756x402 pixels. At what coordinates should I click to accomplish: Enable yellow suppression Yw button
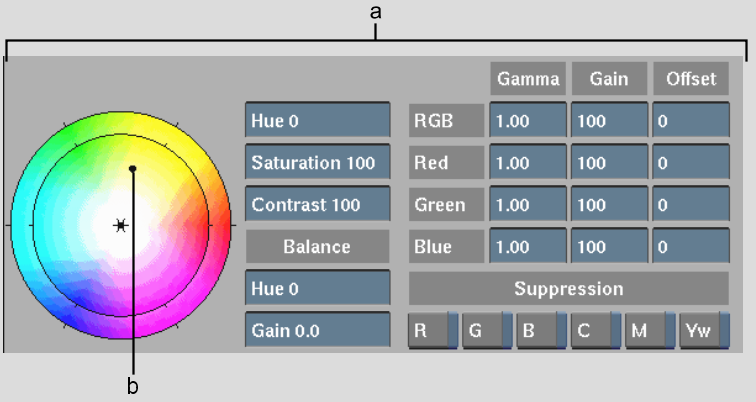703,330
